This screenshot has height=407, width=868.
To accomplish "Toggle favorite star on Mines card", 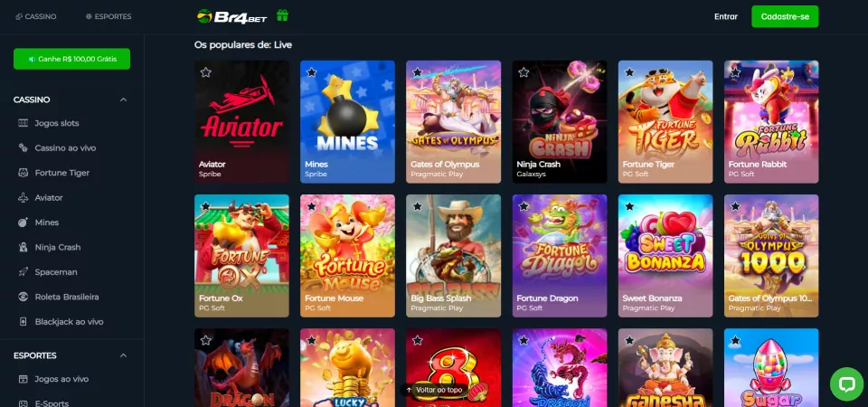I will tap(311, 72).
